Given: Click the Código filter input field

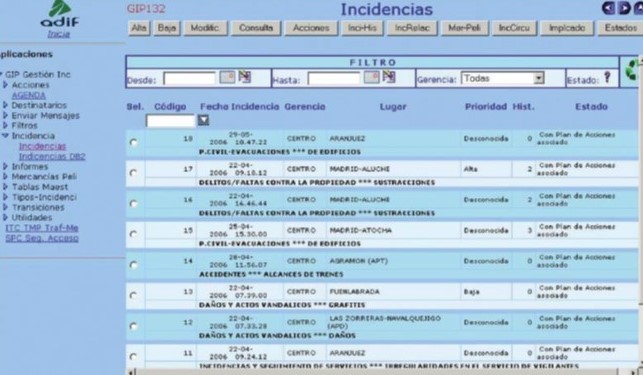Looking at the screenshot, I should [170, 121].
